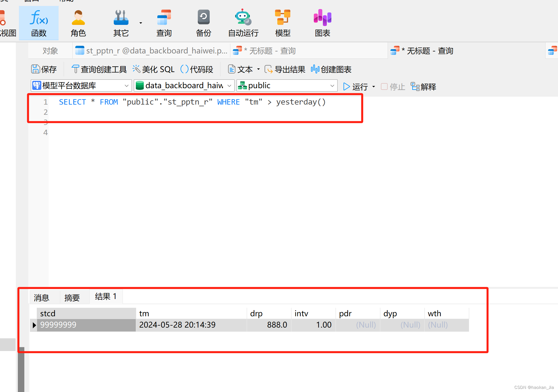
Task: Expand the 运行 options dropdown arrow
Action: pyautogui.click(x=374, y=86)
